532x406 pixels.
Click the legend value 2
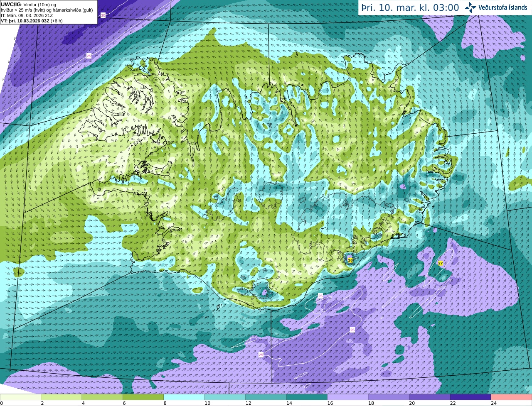click(x=42, y=403)
